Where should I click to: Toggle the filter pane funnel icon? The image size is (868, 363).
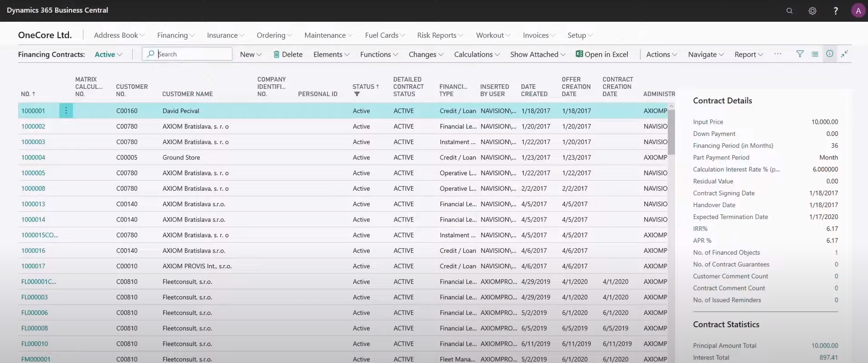(x=800, y=54)
